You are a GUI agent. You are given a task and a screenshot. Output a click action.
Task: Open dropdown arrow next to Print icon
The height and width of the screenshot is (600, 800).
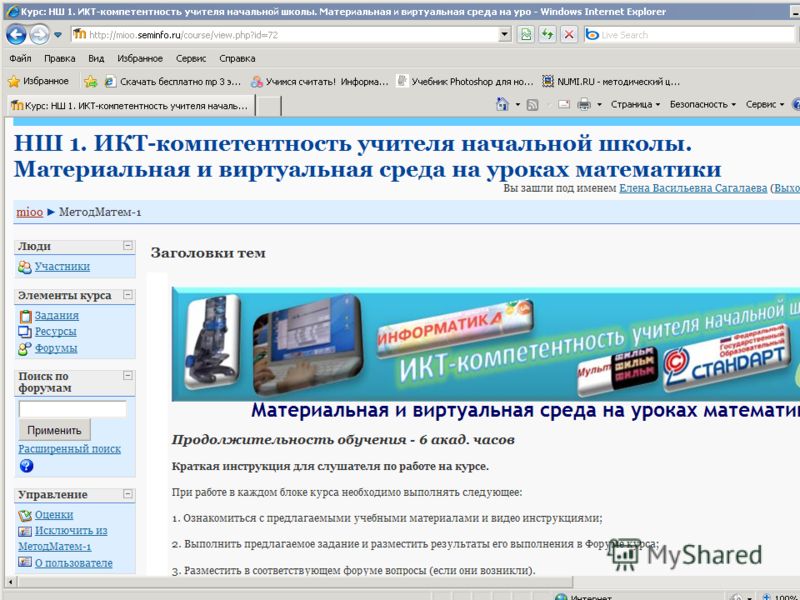click(x=599, y=105)
